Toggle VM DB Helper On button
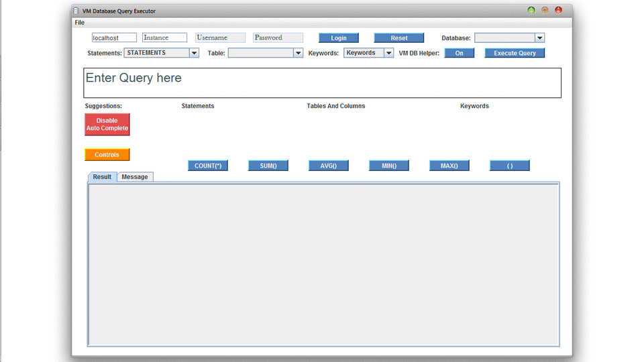 tap(459, 53)
